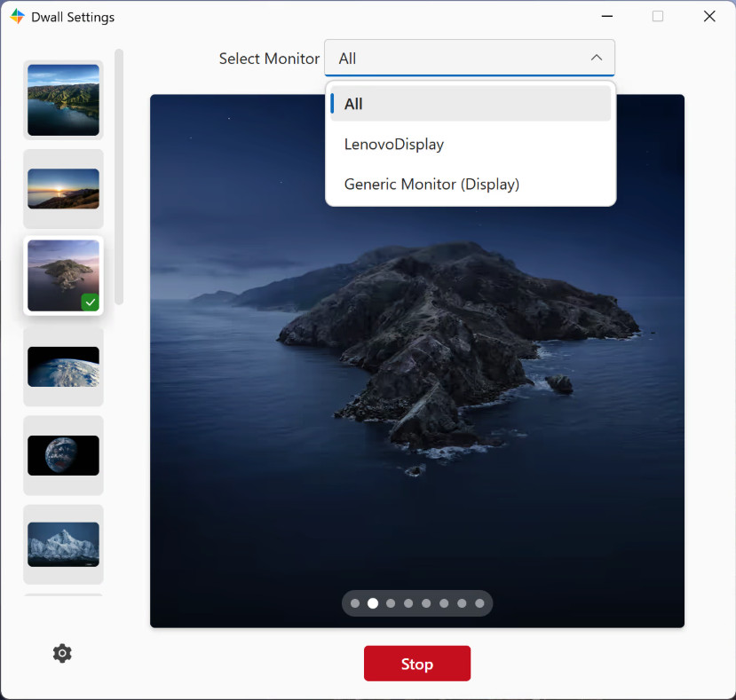Screen dimensions: 736x700
Task: Select the Catalina island wallpaper thumbnail
Action: [63, 275]
